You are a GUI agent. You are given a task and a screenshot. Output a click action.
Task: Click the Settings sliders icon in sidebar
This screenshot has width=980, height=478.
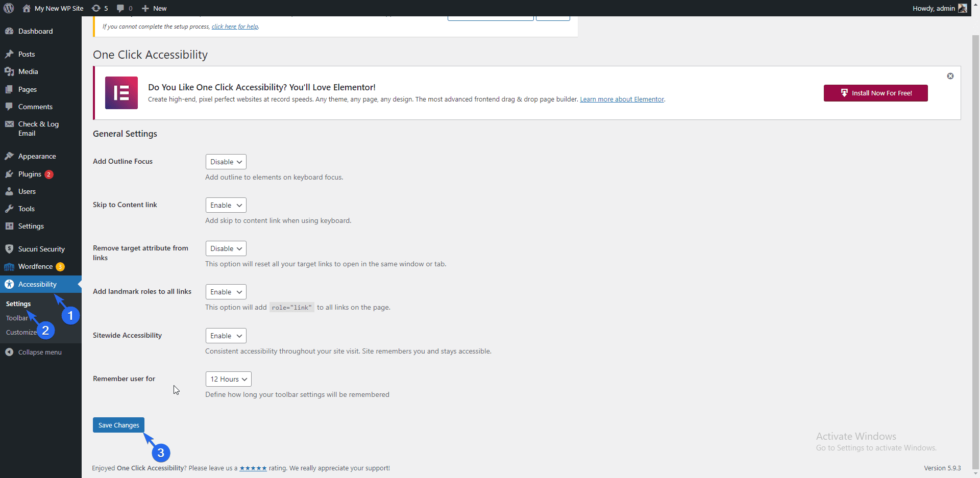click(x=9, y=226)
